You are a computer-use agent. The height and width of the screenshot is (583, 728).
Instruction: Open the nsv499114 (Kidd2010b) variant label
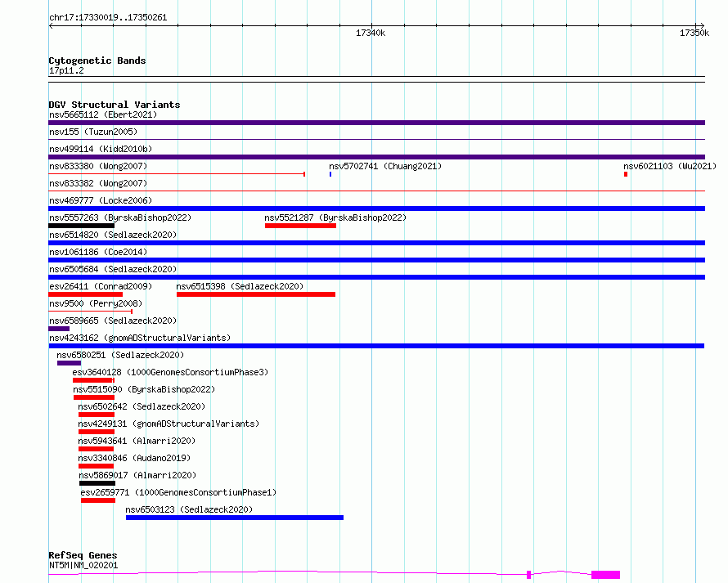101,149
